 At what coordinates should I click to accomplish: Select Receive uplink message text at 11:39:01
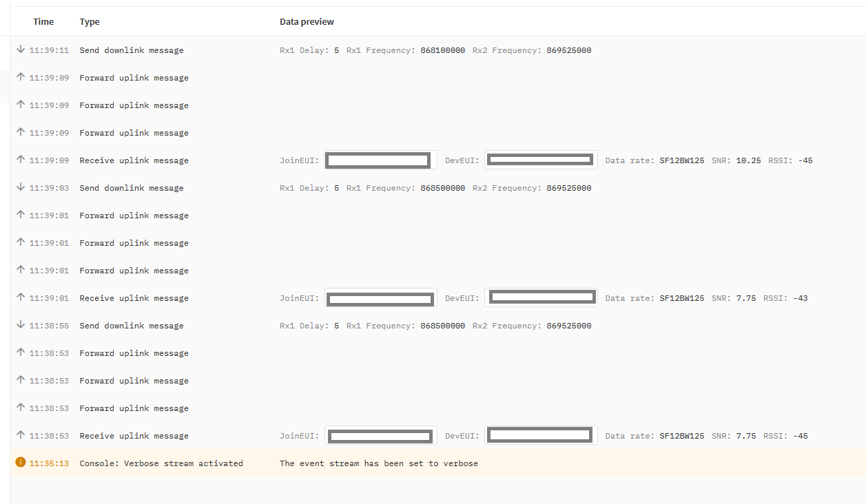click(134, 298)
